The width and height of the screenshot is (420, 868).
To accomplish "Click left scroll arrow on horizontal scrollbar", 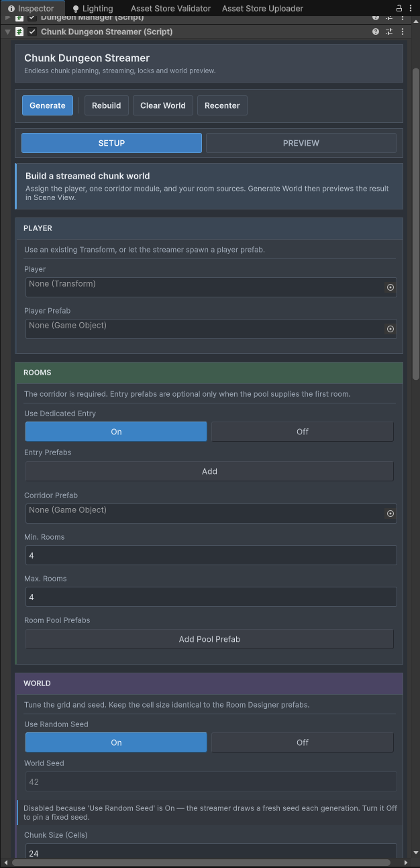I will 6,863.
